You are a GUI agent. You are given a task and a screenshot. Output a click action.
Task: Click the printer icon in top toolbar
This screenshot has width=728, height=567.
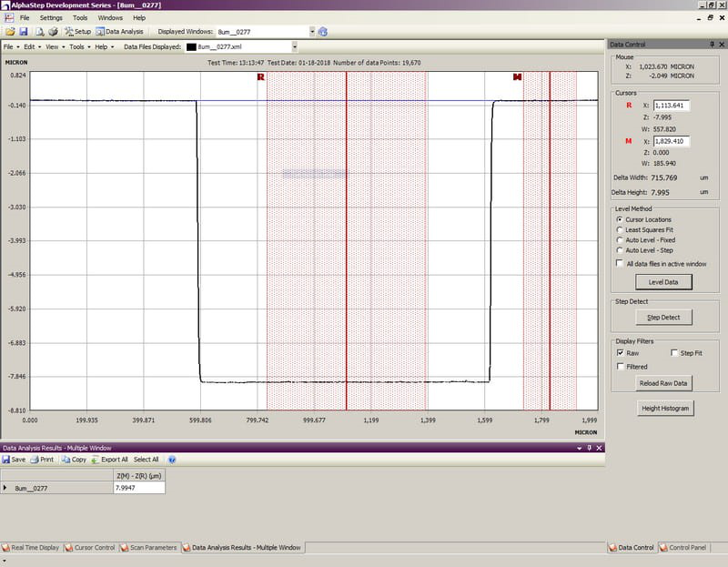(x=52, y=32)
